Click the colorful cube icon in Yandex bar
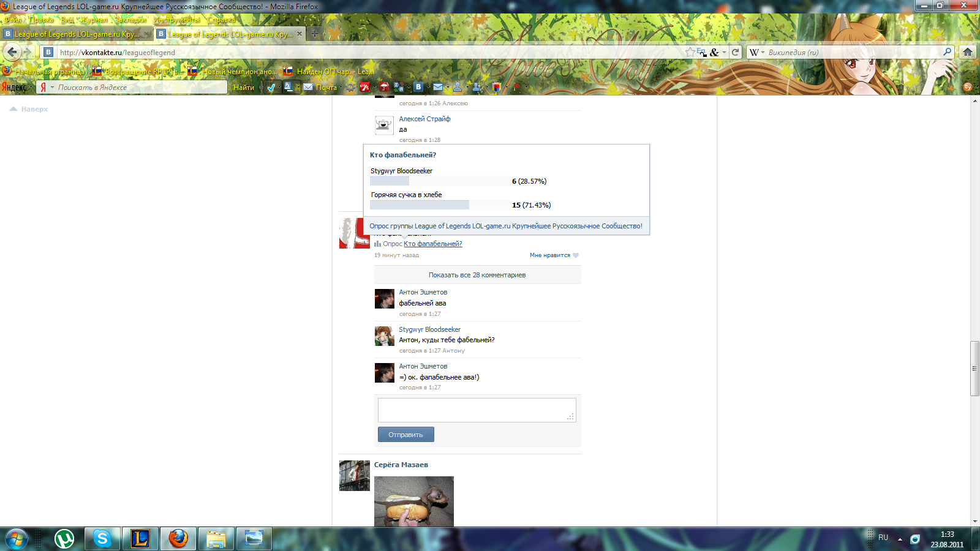980x551 pixels. pos(497,88)
